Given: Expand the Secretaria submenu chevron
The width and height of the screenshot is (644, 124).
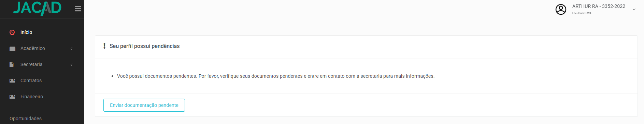Looking at the screenshot, I should point(72,65).
